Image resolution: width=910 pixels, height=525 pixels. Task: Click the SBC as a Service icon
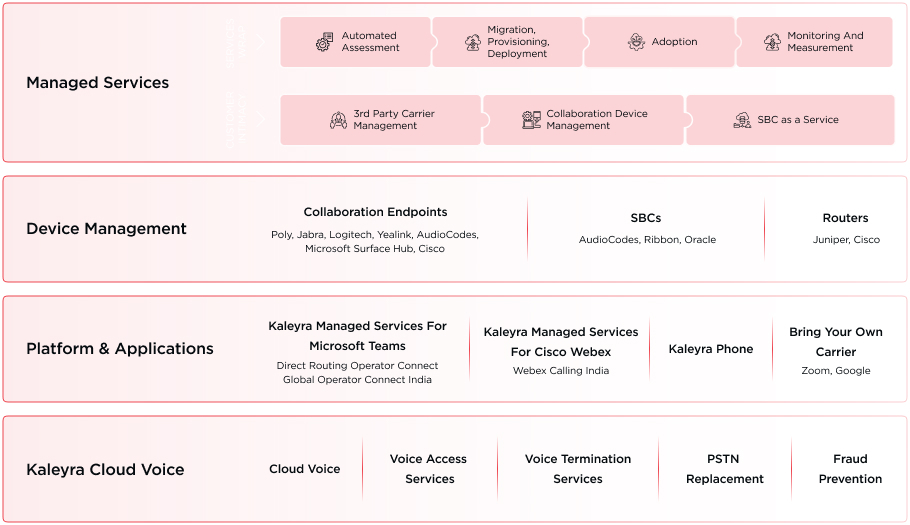pyautogui.click(x=742, y=120)
